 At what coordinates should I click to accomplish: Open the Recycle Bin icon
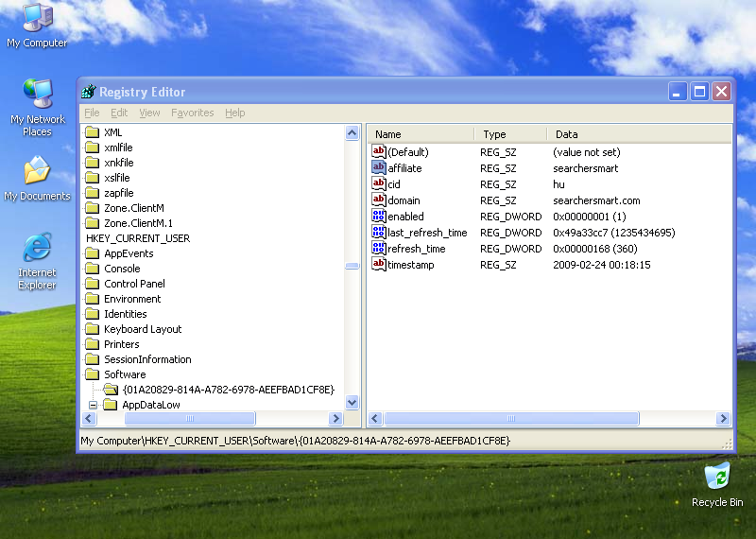pyautogui.click(x=717, y=484)
